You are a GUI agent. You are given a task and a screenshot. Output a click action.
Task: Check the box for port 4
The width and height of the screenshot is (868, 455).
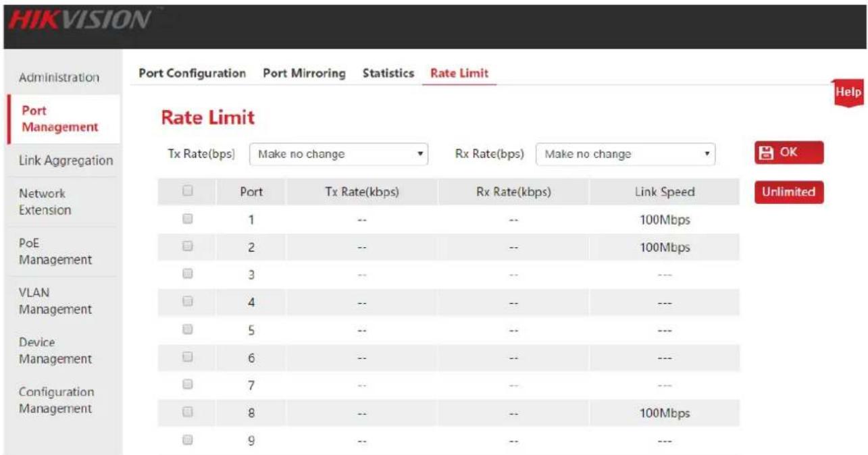pyautogui.click(x=188, y=302)
